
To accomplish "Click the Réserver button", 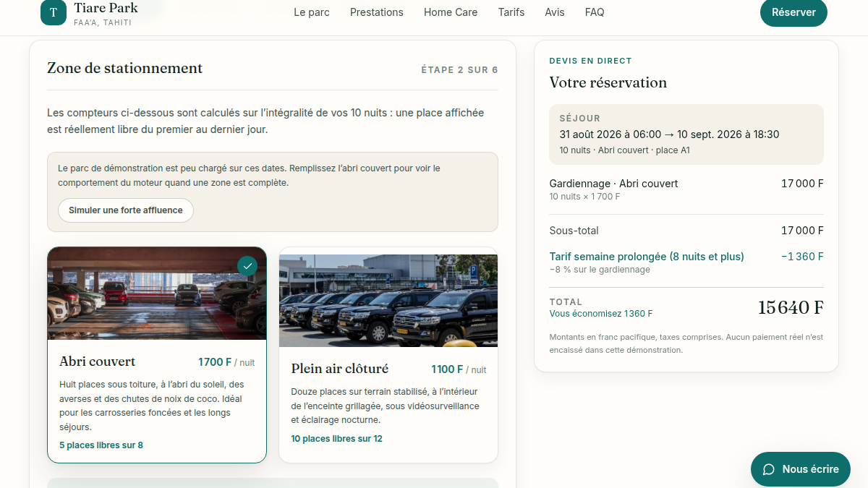I will click(x=793, y=12).
